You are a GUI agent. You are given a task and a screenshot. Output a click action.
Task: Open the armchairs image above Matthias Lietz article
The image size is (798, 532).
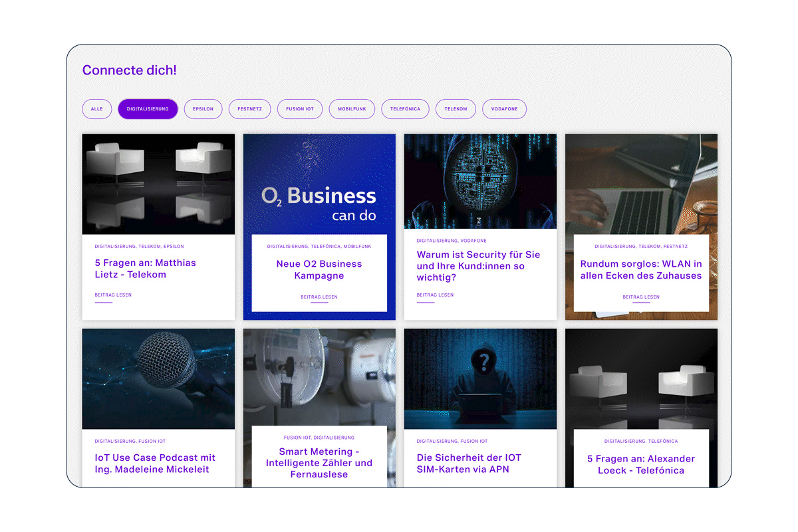coord(158,184)
